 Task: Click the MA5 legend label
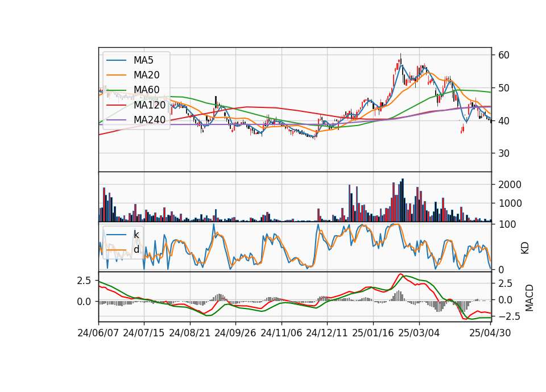click(143, 60)
